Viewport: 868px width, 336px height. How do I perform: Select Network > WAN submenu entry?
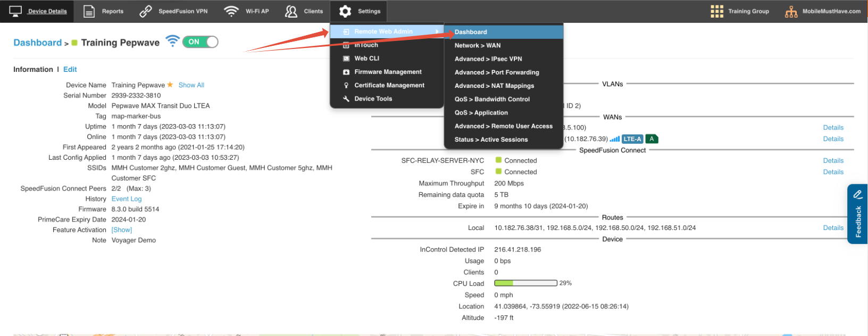[504, 45]
